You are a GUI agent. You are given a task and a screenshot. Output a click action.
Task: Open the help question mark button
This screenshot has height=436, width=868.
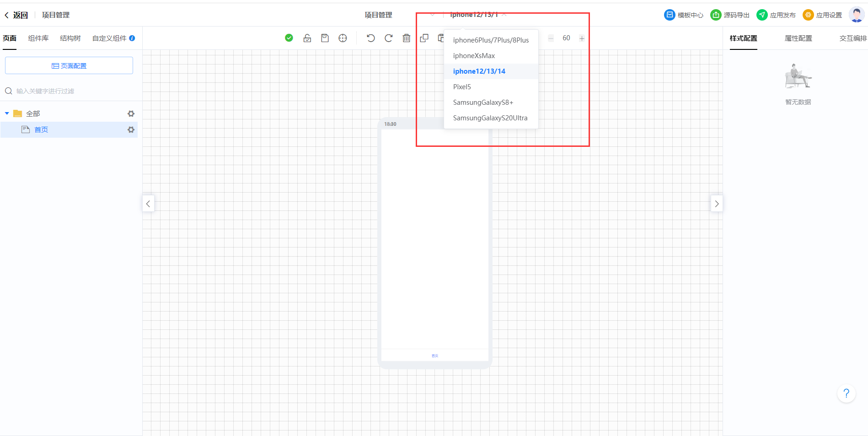[x=847, y=393]
